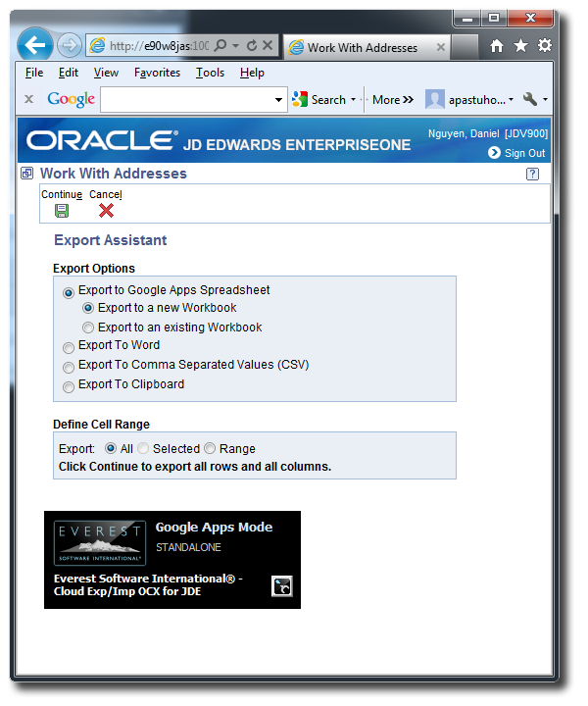Open the File menu

34,73
